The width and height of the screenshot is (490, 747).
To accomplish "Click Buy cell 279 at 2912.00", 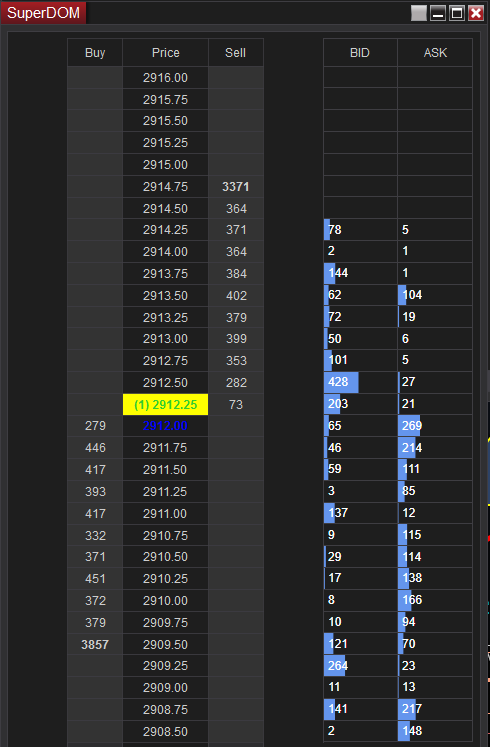I will (95, 426).
